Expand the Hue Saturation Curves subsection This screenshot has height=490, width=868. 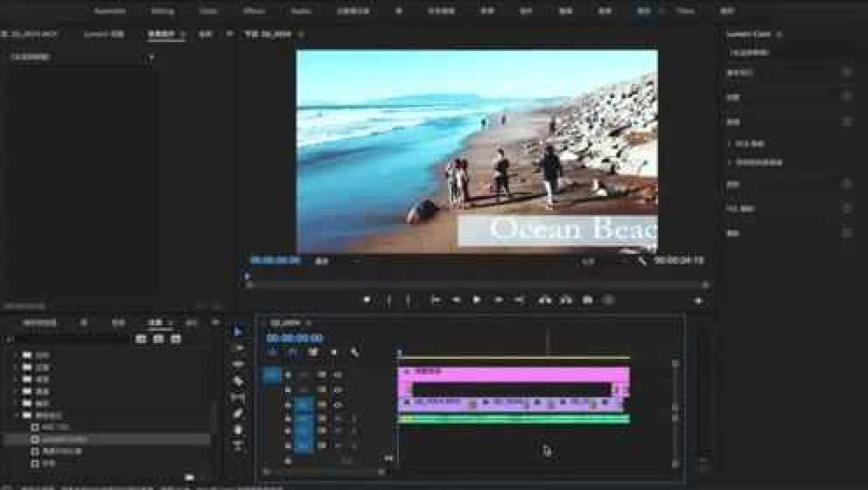tap(730, 163)
